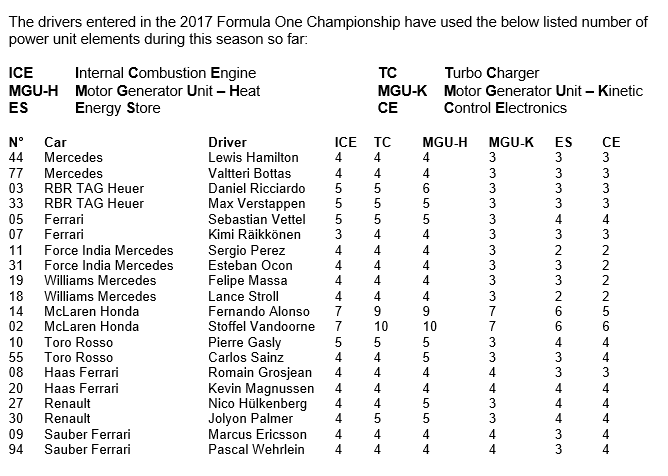This screenshot has height=476, width=668.
Task: Select the Driver column header
Action: click(227, 142)
